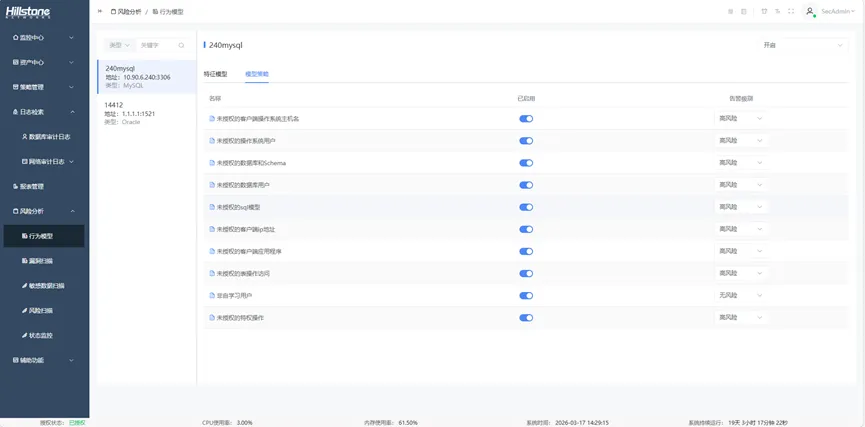Image resolution: width=865 pixels, height=427 pixels.
Task: Click the 未授权的数据库用户 policy name
Action: click(x=243, y=185)
